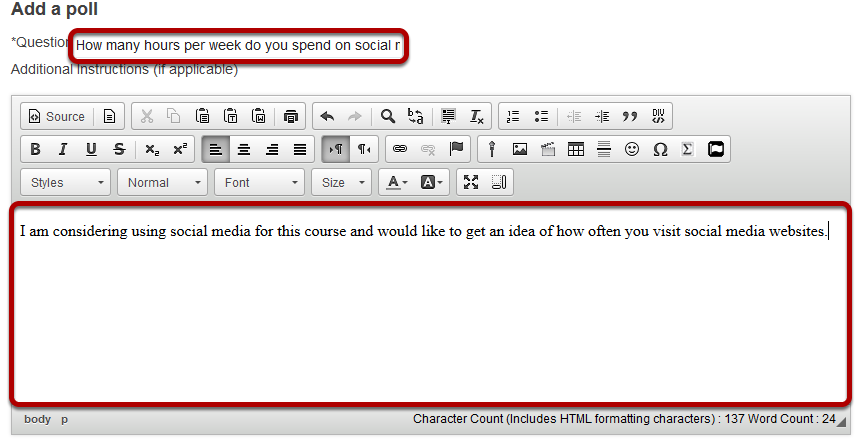Image resolution: width=859 pixels, height=439 pixels.
Task: Set text direction left to right
Action: pos(336,149)
